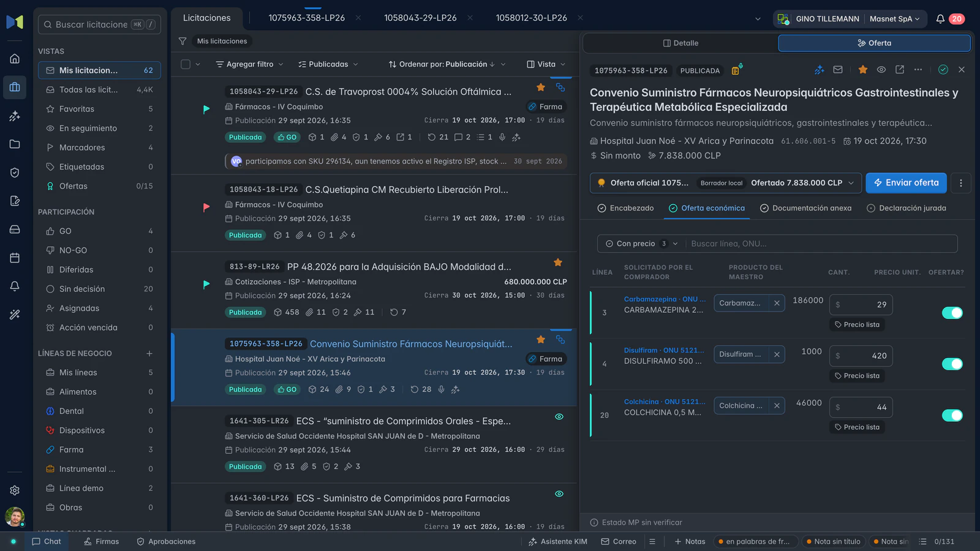Click the favorite star in detail header

point(863,70)
